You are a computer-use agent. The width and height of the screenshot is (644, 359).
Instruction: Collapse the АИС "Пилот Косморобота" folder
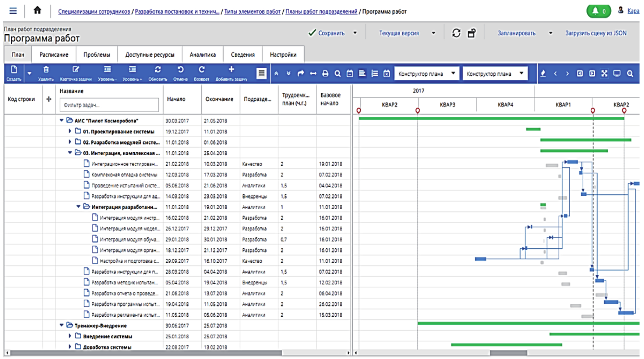click(62, 121)
